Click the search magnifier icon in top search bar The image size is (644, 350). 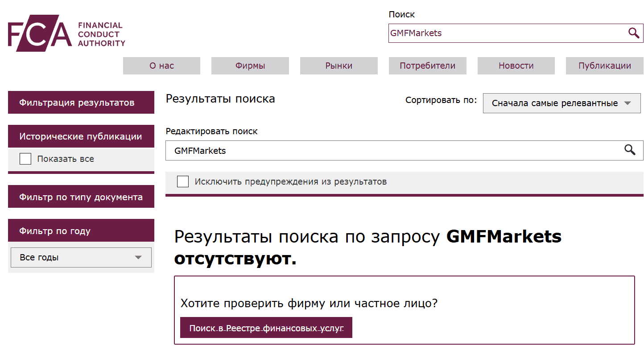(x=633, y=33)
